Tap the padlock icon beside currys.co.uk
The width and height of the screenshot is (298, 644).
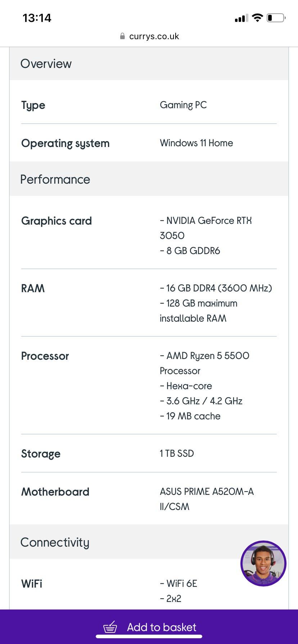click(x=122, y=36)
